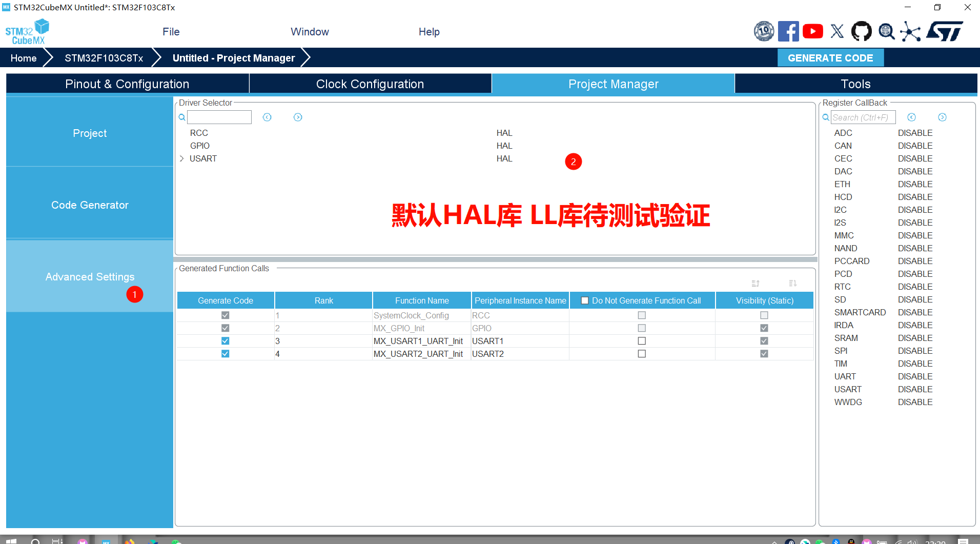Open the ADC callback DISABLE dropdown
This screenshot has height=544, width=980.
coord(915,133)
